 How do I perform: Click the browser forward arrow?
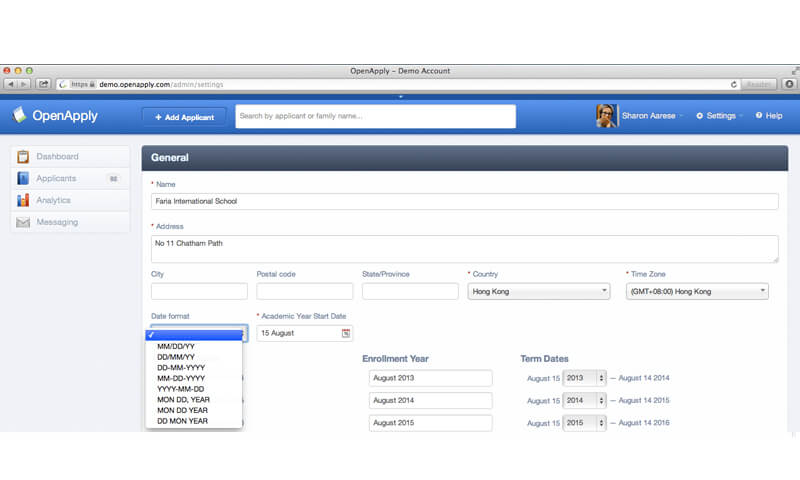[x=23, y=84]
